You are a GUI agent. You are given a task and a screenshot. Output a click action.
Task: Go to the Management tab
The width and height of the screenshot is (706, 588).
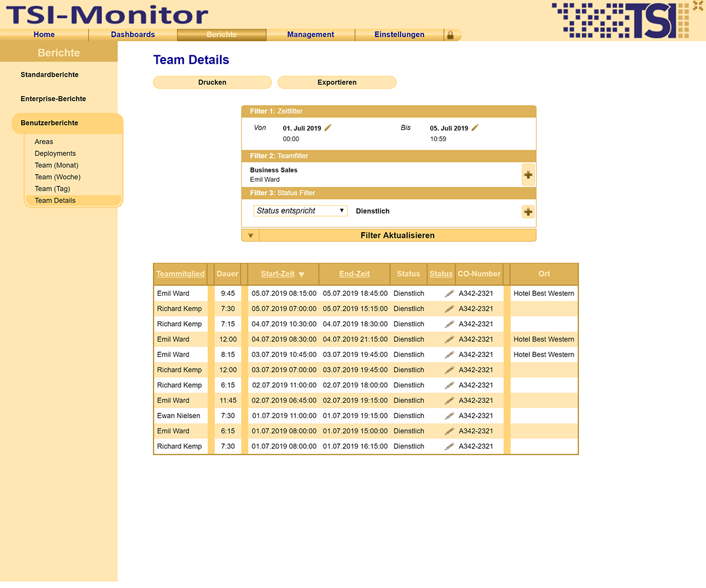pos(311,35)
